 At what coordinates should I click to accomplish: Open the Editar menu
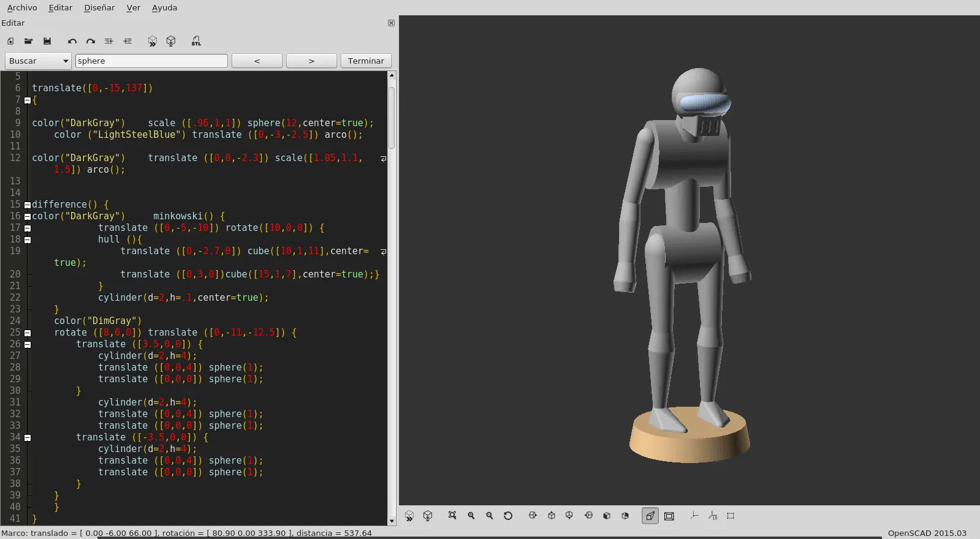(x=60, y=7)
